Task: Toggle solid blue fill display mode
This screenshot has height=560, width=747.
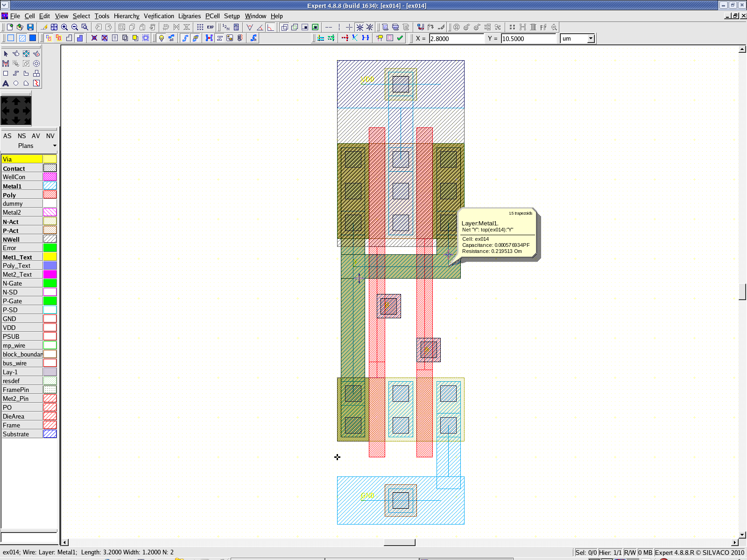Action: (33, 38)
